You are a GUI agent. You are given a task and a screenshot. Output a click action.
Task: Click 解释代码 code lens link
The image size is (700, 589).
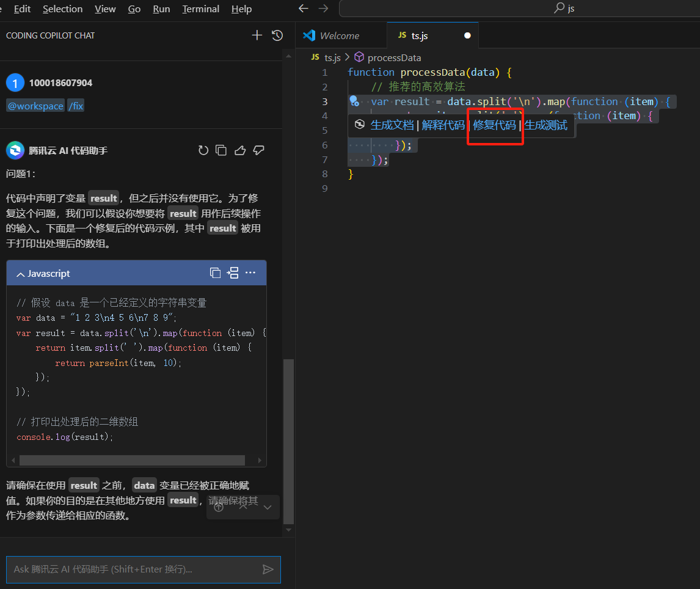(x=443, y=125)
